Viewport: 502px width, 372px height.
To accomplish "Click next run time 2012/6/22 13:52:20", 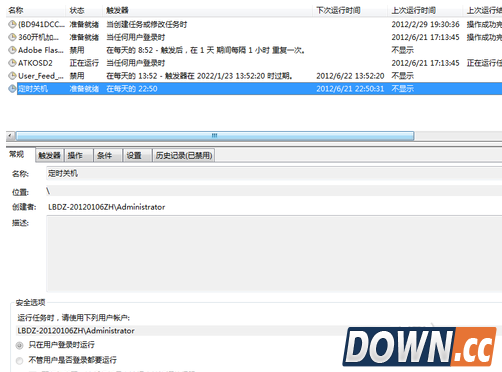I will click(350, 76).
